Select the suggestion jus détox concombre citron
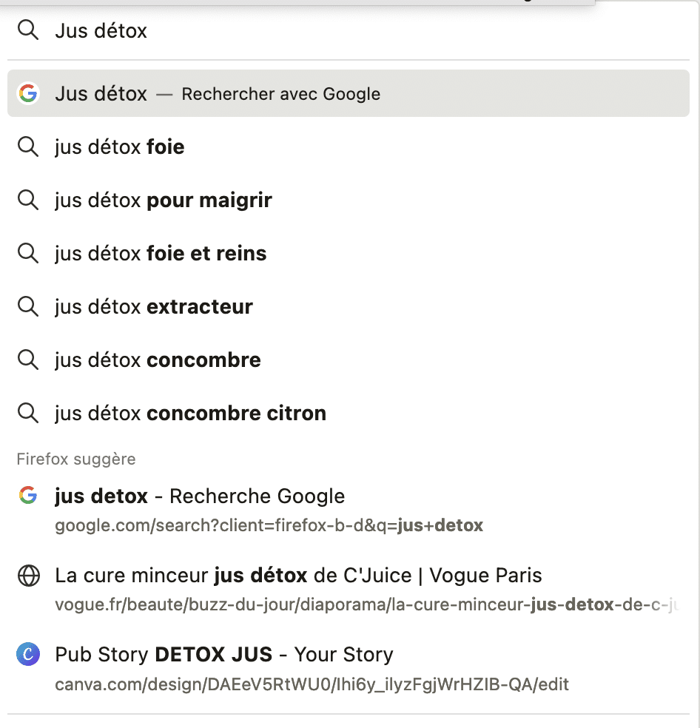Image resolution: width=700 pixels, height=728 pixels. [x=190, y=414]
